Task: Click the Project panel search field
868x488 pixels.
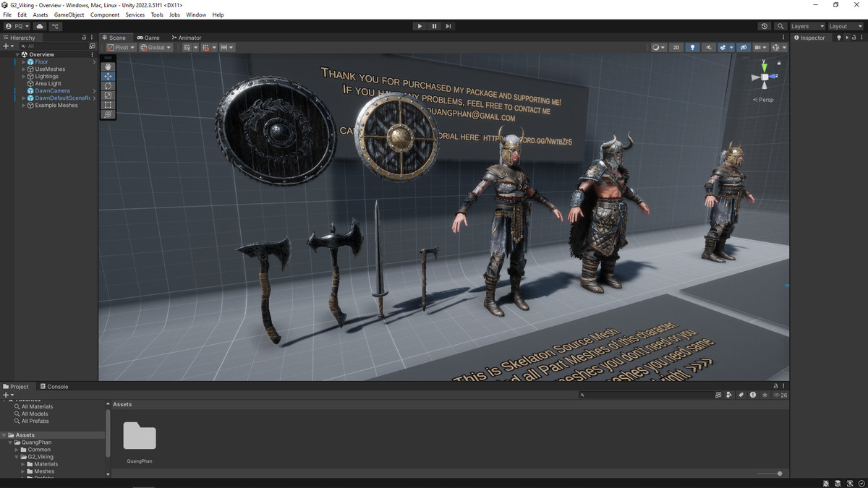Action: [646, 395]
